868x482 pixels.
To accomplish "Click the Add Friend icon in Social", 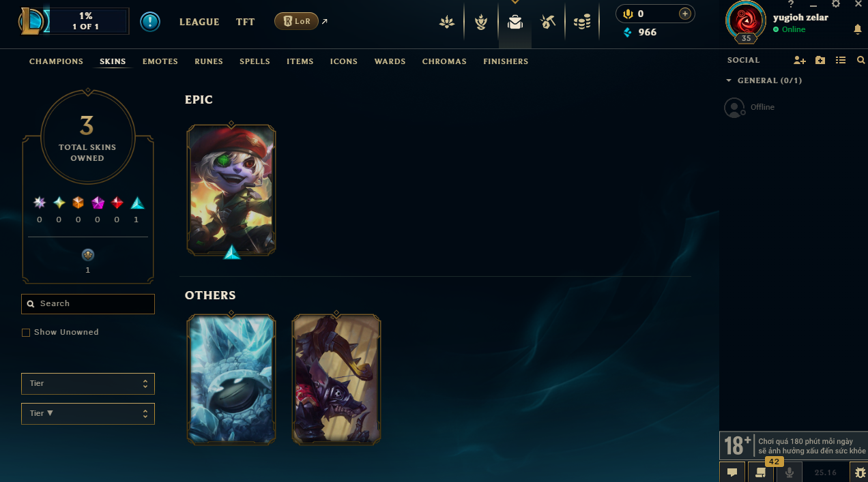I will [x=800, y=60].
